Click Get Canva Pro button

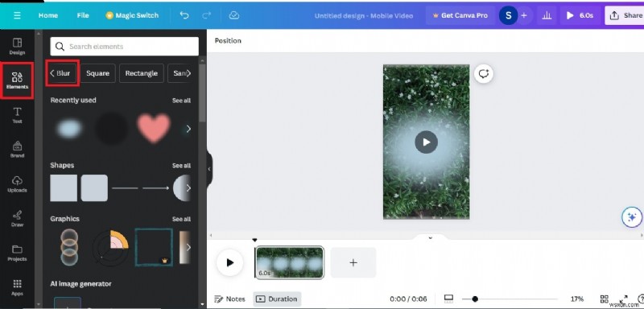click(460, 15)
